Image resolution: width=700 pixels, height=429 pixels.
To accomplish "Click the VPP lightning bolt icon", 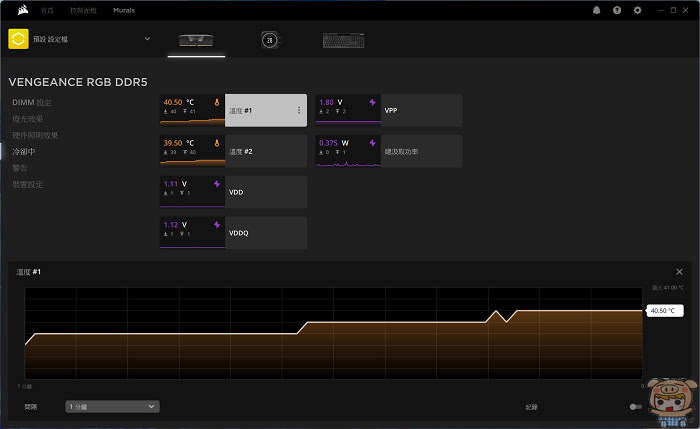I will point(372,102).
